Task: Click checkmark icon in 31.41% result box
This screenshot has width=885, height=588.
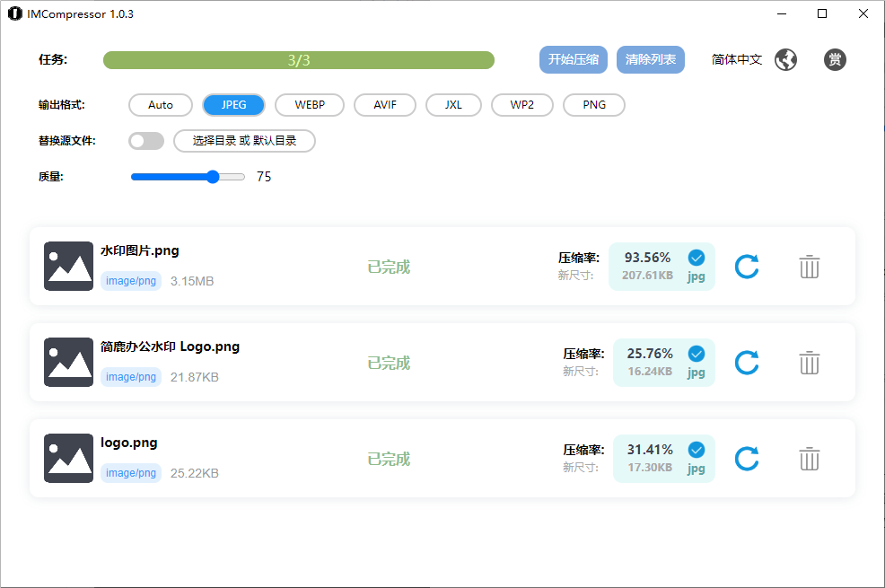Action: (697, 450)
